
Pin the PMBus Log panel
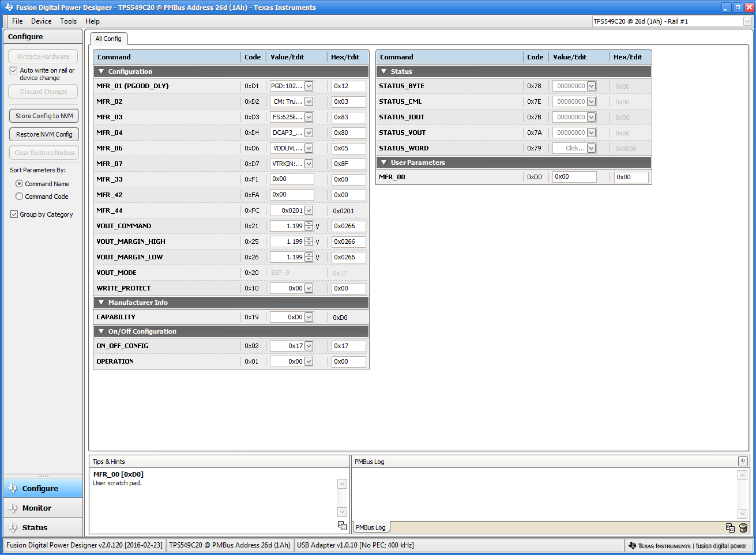pos(743,461)
